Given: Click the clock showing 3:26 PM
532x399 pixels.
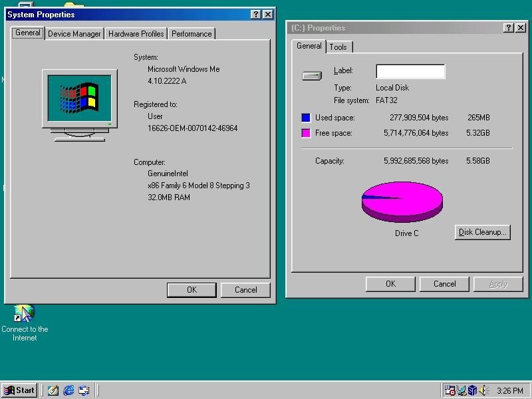Looking at the screenshot, I should (509, 390).
